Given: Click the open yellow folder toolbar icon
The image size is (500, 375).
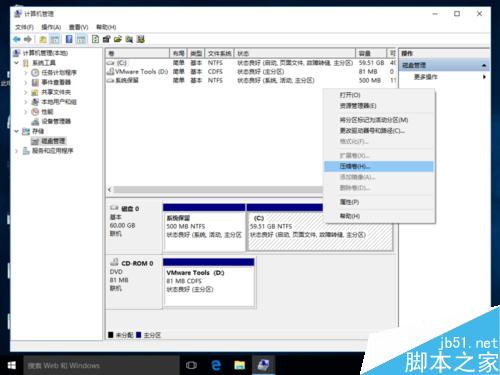Looking at the screenshot, I should pos(118,39).
